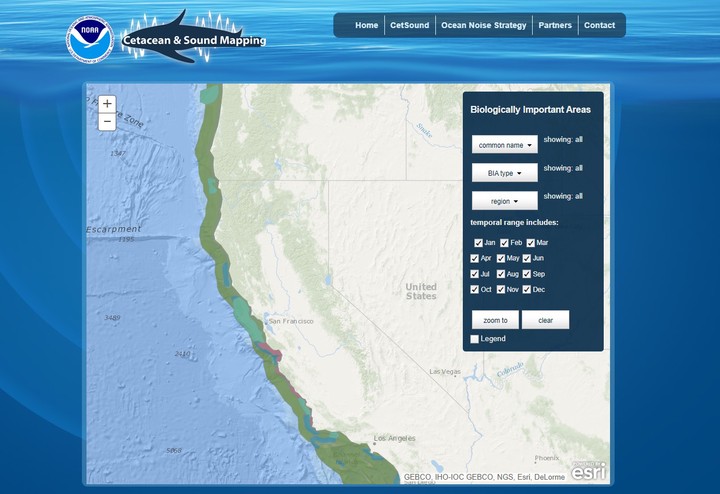Click 'showing: all' next to region
The width and height of the screenshot is (720, 494).
tap(563, 196)
